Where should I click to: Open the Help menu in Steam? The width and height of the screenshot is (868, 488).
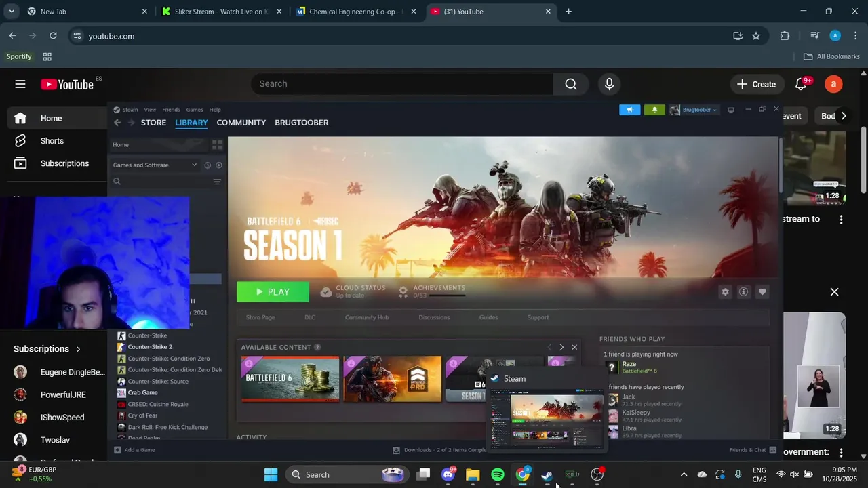[215, 110]
